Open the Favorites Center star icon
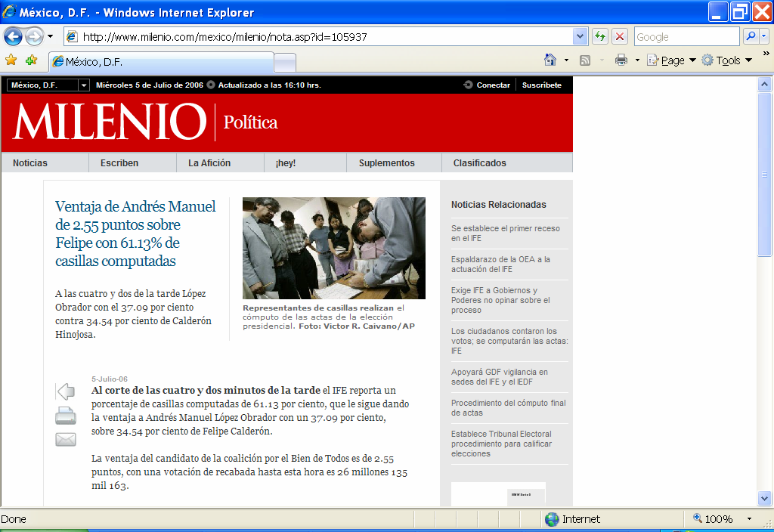The height and width of the screenshot is (532, 774). point(11,60)
